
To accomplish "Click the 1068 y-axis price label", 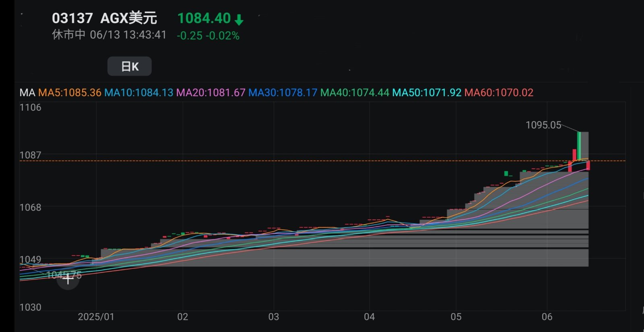I will tap(31, 207).
